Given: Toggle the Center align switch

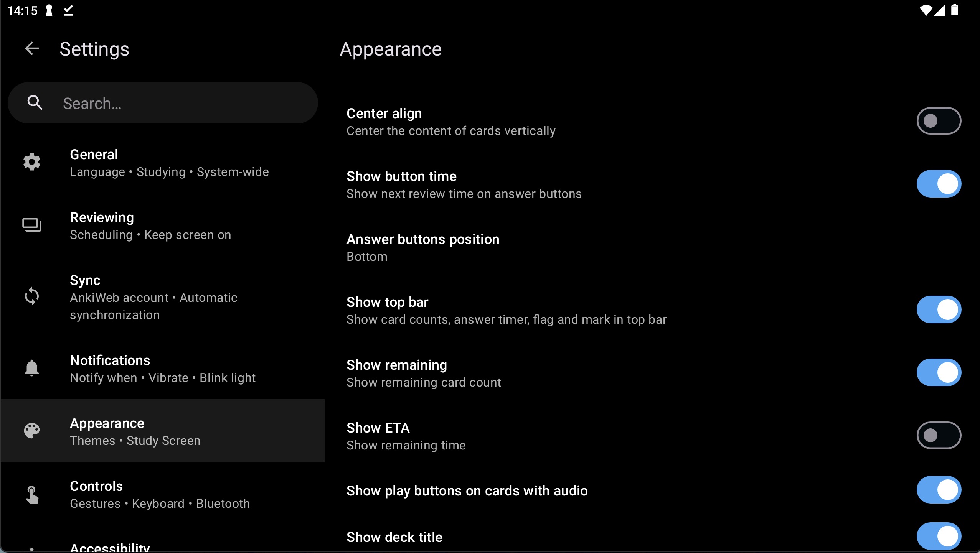Looking at the screenshot, I should [939, 120].
